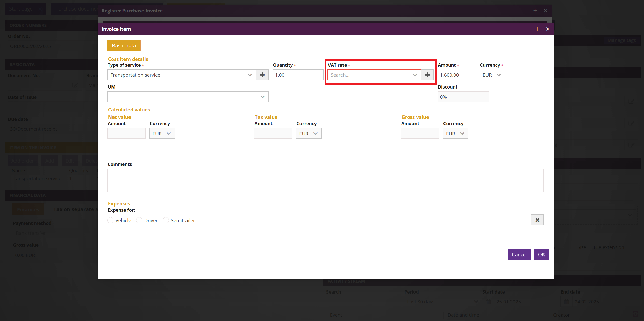
Task: Select the Driver expense radio button
Action: coord(139,220)
